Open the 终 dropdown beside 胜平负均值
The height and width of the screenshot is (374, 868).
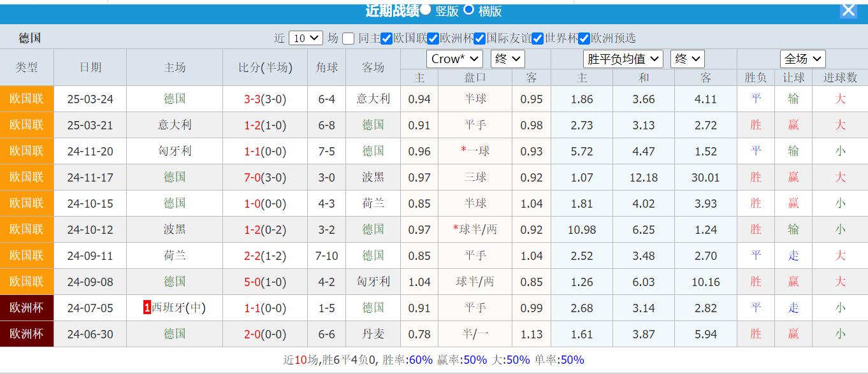tap(687, 59)
